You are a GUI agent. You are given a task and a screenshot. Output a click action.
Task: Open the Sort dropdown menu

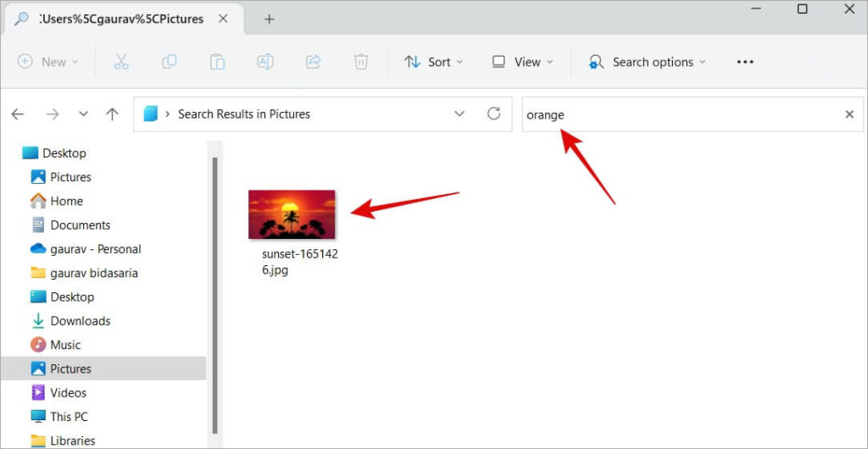[433, 62]
